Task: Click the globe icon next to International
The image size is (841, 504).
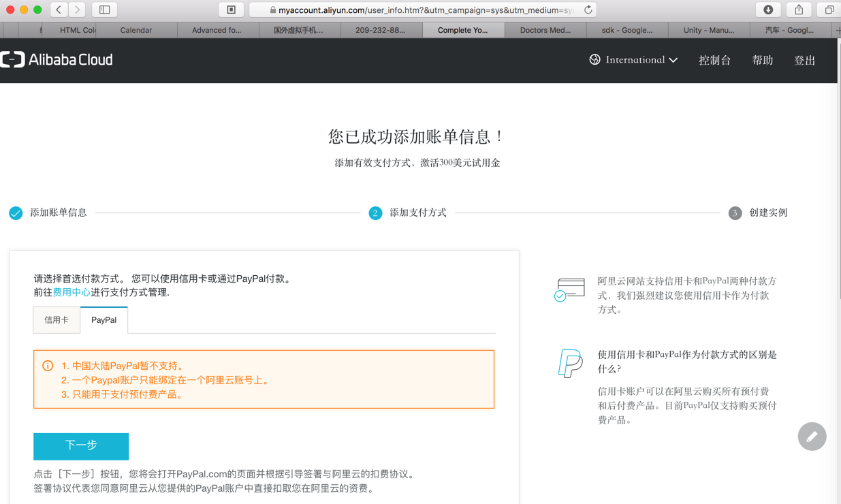Action: click(594, 60)
